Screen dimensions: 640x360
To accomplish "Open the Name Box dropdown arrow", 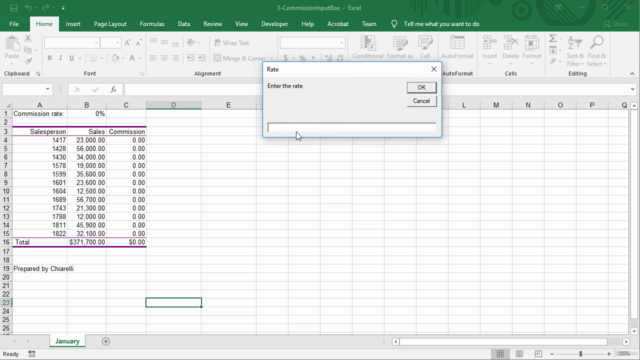I will click(48, 89).
